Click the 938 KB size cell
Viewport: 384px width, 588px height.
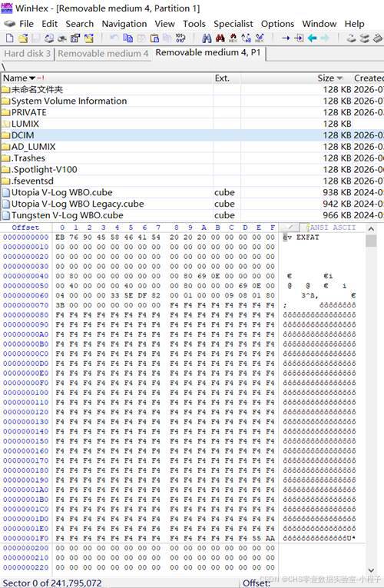[337, 192]
